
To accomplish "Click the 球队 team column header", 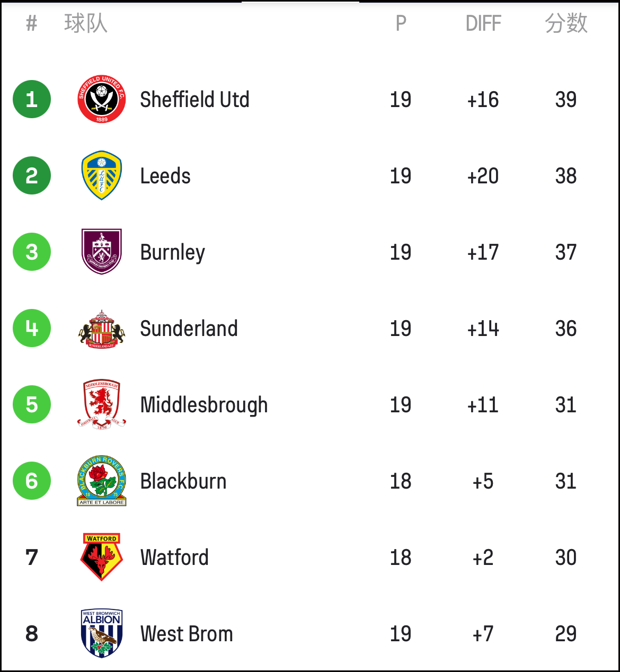I will point(86,23).
